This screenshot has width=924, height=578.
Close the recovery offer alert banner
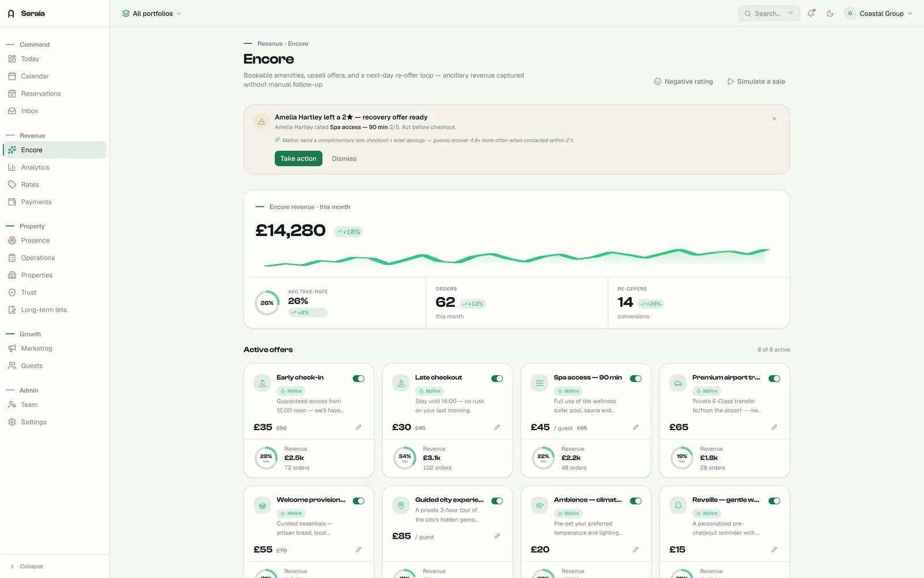pos(774,118)
